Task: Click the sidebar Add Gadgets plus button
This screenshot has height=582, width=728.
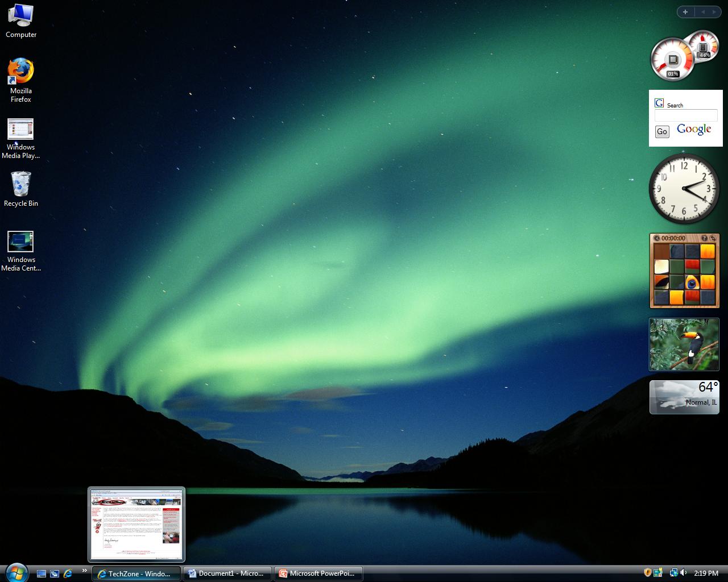Action: [685, 12]
